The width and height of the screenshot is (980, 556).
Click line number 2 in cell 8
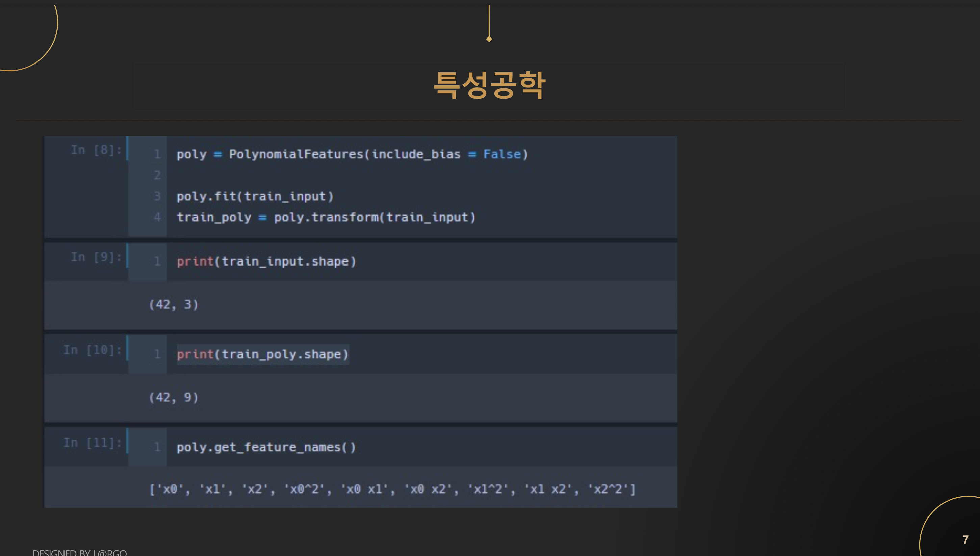[157, 175]
